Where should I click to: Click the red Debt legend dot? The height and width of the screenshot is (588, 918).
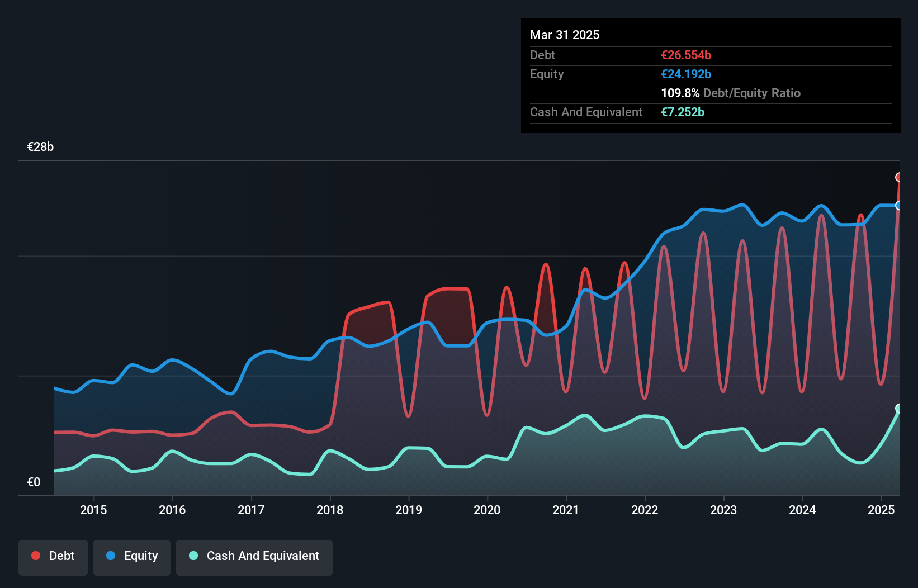tap(36, 556)
